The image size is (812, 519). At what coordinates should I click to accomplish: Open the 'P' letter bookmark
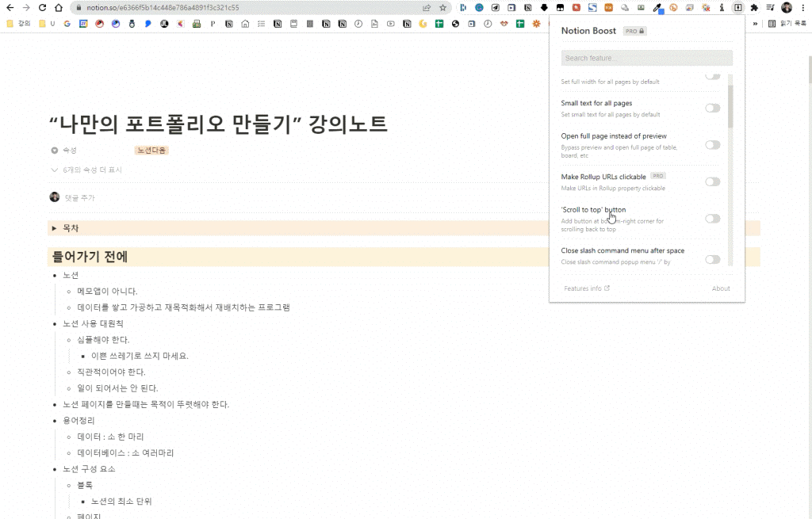point(213,24)
